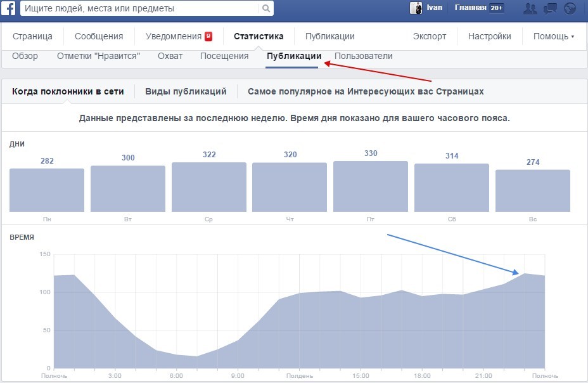The height and width of the screenshot is (383, 588).
Task: Click the Monday (Пн) bar 282
Action: coord(47,190)
